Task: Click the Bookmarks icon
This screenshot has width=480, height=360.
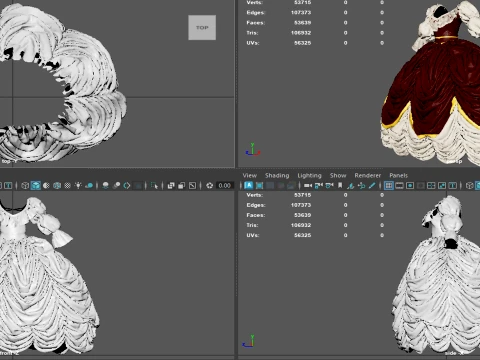Action: (x=340, y=185)
